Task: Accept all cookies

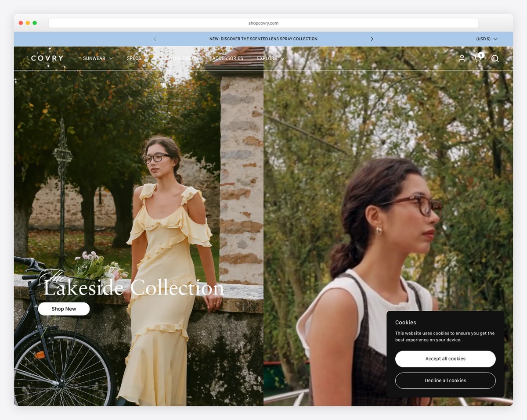Action: tap(445, 359)
